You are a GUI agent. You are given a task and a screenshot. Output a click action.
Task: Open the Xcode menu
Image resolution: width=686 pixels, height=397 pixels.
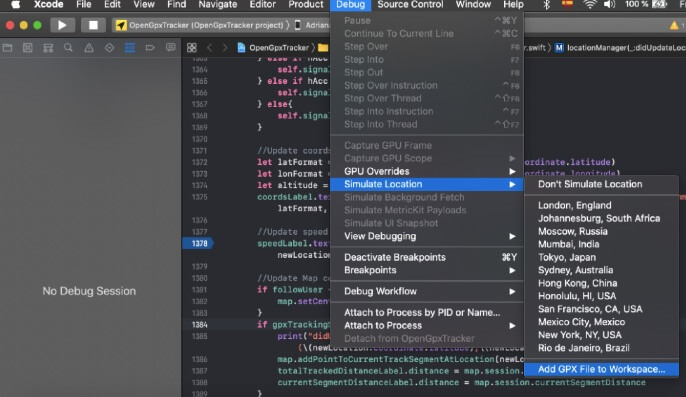49,5
